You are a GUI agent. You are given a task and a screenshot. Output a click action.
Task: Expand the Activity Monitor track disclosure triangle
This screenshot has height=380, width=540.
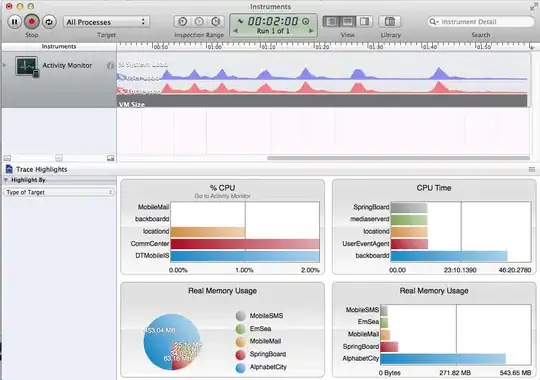4,65
